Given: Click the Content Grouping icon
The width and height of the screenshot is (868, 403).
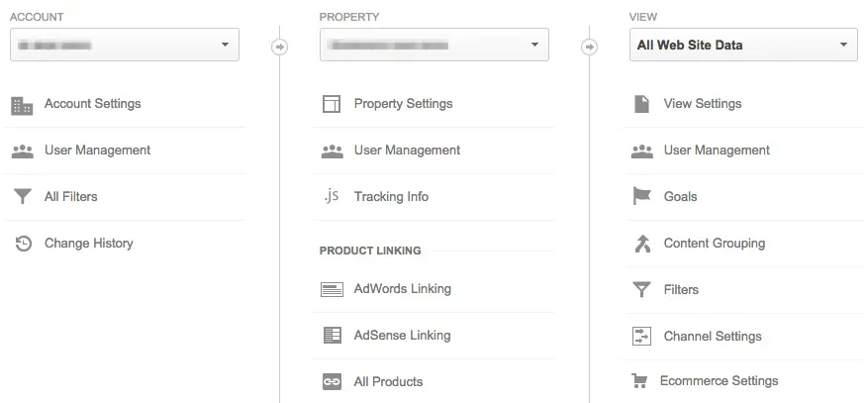Looking at the screenshot, I should click(x=641, y=244).
